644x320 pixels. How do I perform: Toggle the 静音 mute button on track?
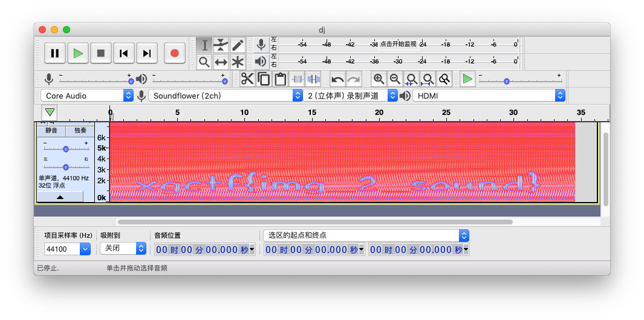click(51, 130)
